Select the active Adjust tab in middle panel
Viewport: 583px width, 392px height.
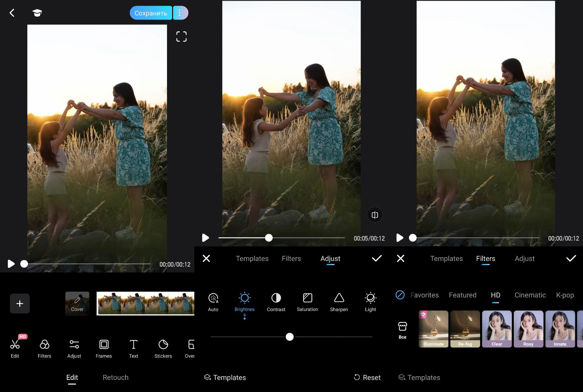point(331,259)
